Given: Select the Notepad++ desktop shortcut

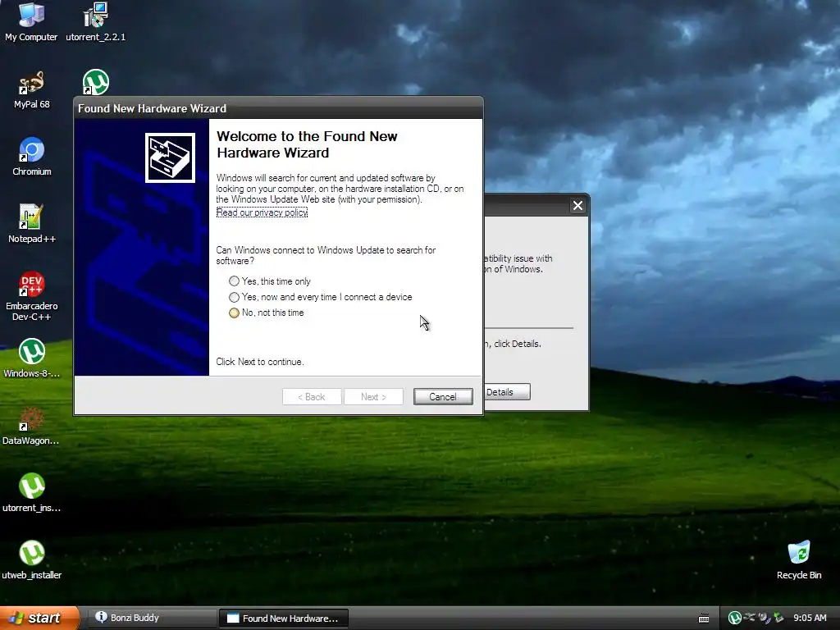Looking at the screenshot, I should coord(32,223).
